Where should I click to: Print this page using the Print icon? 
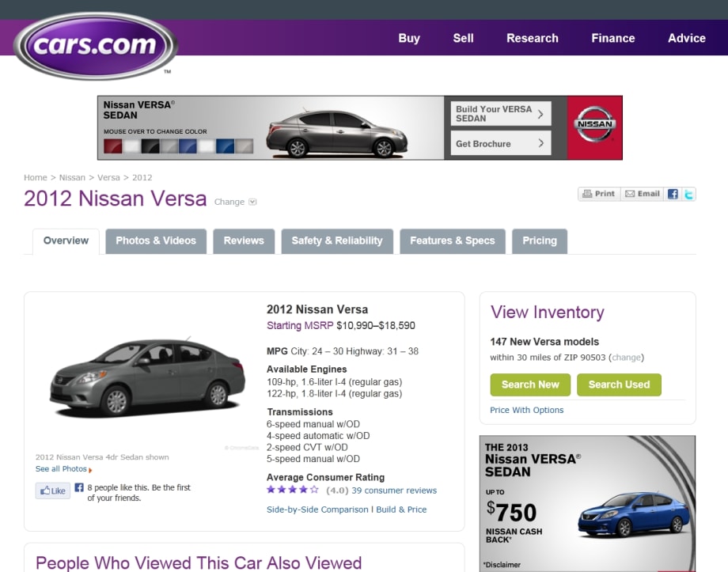[x=598, y=194]
